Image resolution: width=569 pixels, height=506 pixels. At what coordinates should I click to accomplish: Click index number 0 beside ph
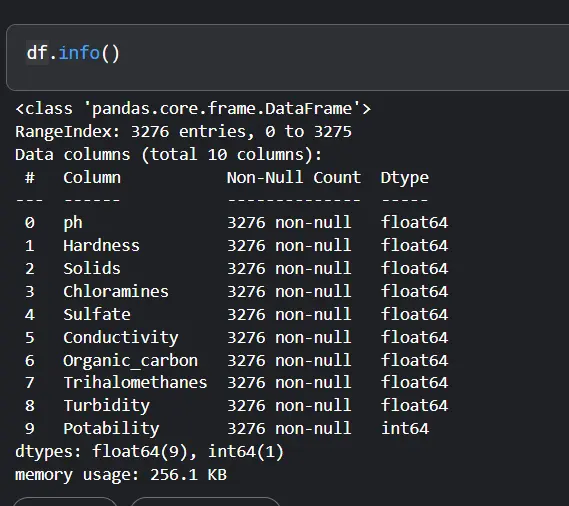pos(30,223)
